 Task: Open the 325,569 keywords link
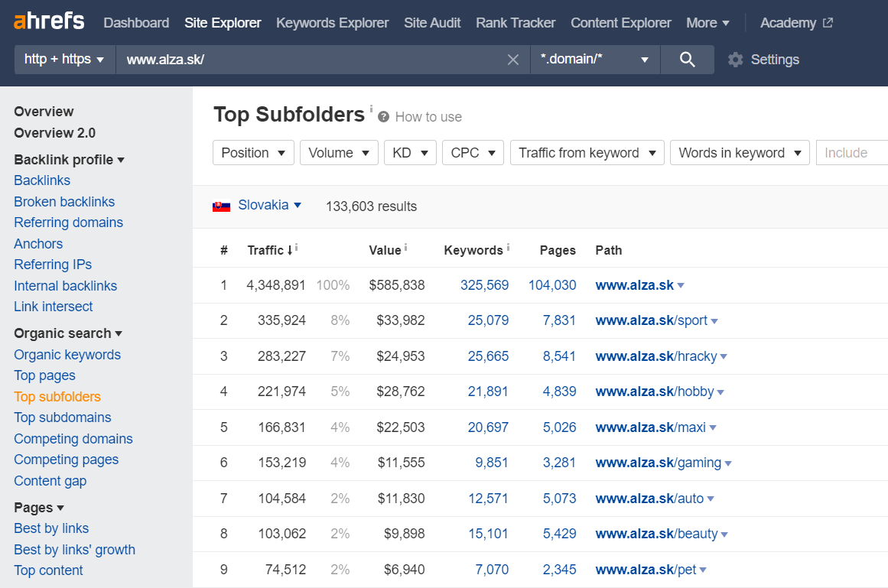click(x=484, y=285)
